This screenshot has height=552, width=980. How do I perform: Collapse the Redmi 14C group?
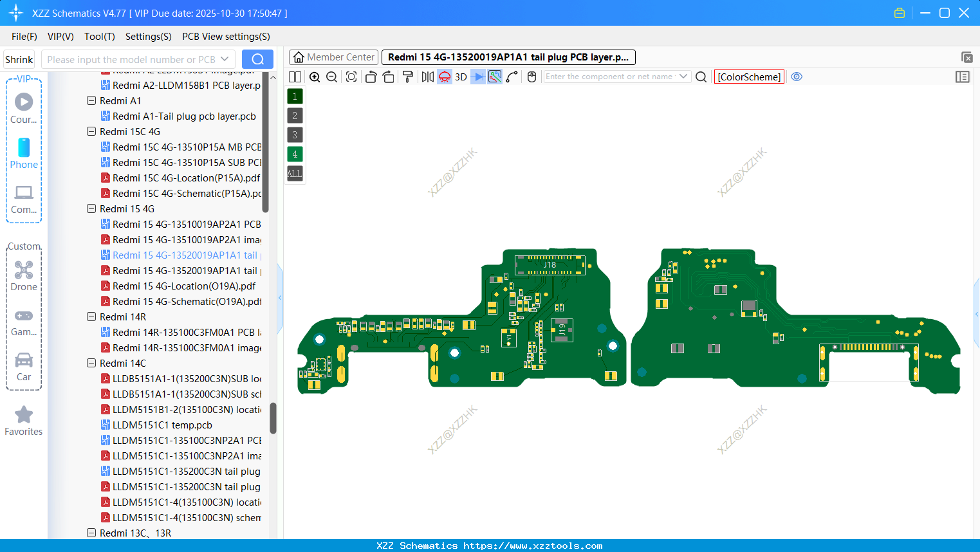(x=91, y=363)
